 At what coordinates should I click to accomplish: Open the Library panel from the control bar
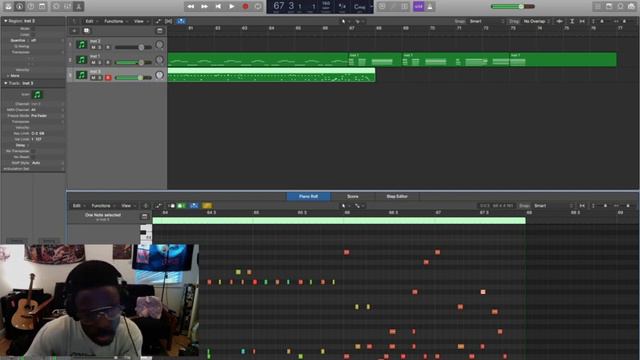coord(8,6)
